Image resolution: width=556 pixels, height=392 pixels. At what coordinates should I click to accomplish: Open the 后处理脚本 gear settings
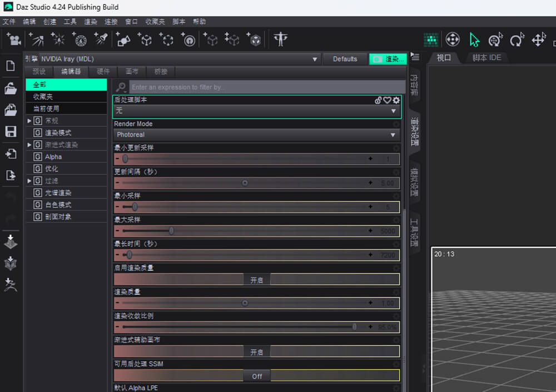[396, 101]
